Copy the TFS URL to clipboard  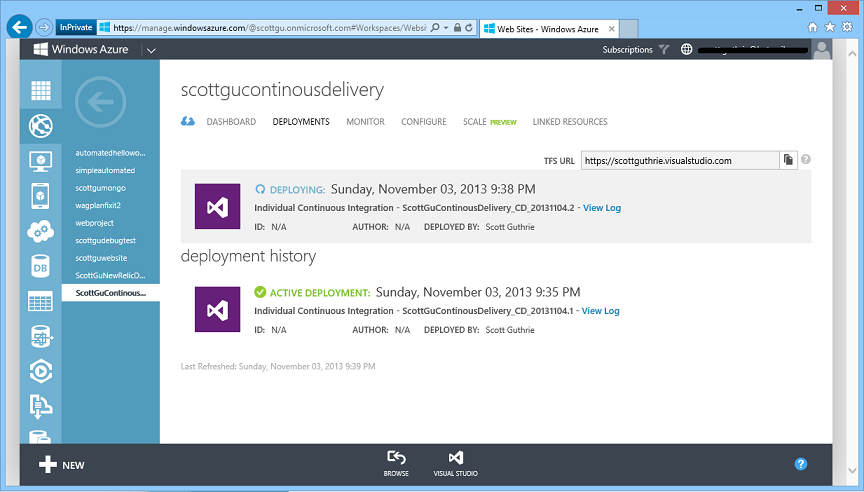pyautogui.click(x=789, y=160)
